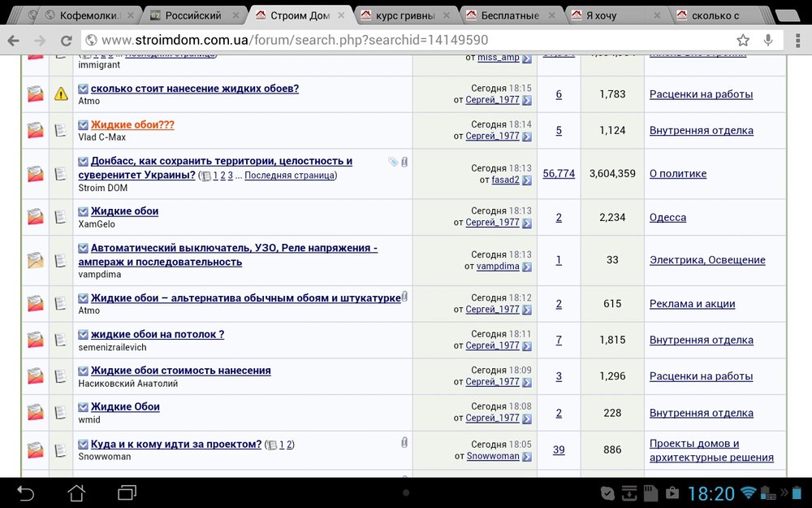Toggle the blue checkmark on 'Жидкие обои???' thread
Screen dimensions: 812x508
pyautogui.click(x=84, y=124)
